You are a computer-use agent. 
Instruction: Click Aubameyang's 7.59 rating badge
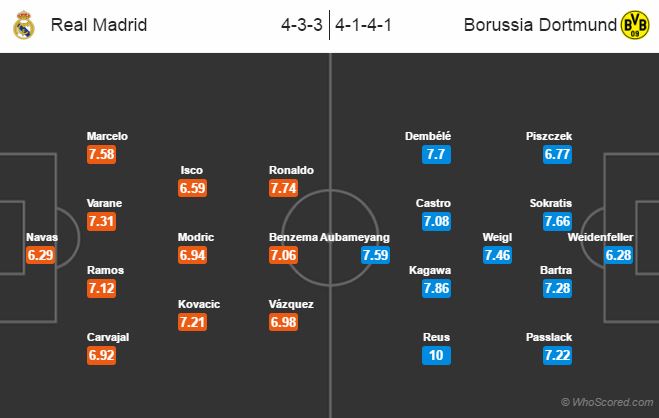pos(375,255)
